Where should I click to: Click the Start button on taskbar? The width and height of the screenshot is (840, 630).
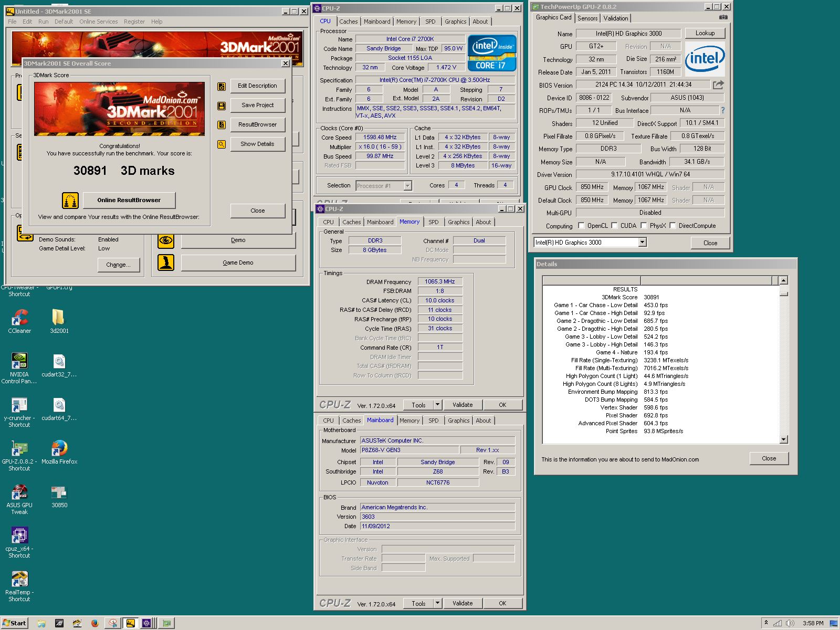click(14, 623)
